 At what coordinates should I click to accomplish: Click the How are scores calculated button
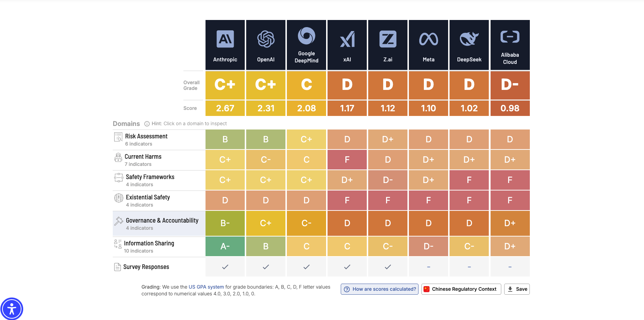pyautogui.click(x=379, y=289)
